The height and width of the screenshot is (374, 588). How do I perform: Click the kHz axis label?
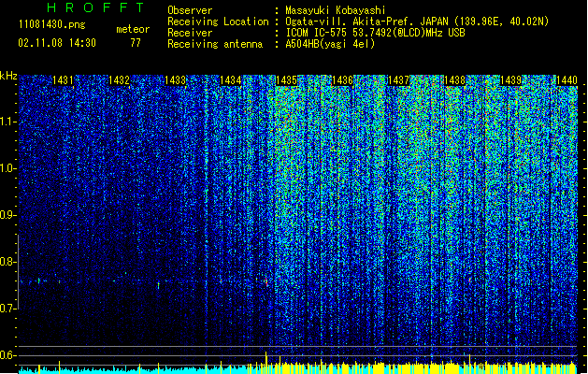pos(8,76)
